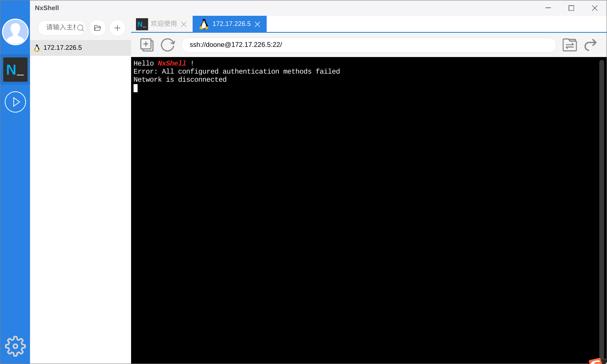This screenshot has height=364, width=607.
Task: Click the magnifier in the host search field
Action: (x=81, y=28)
